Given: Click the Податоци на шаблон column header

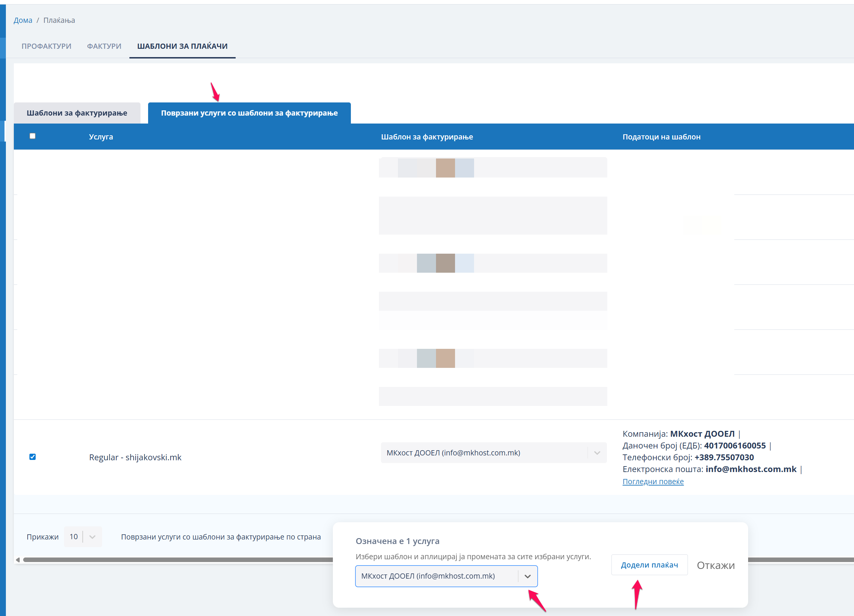Looking at the screenshot, I should pyautogui.click(x=661, y=137).
